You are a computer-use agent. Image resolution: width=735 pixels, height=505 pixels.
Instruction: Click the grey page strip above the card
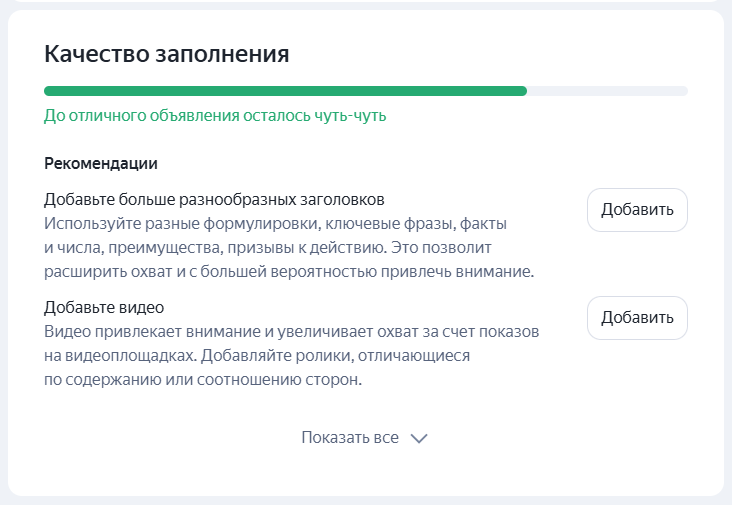point(365,4)
